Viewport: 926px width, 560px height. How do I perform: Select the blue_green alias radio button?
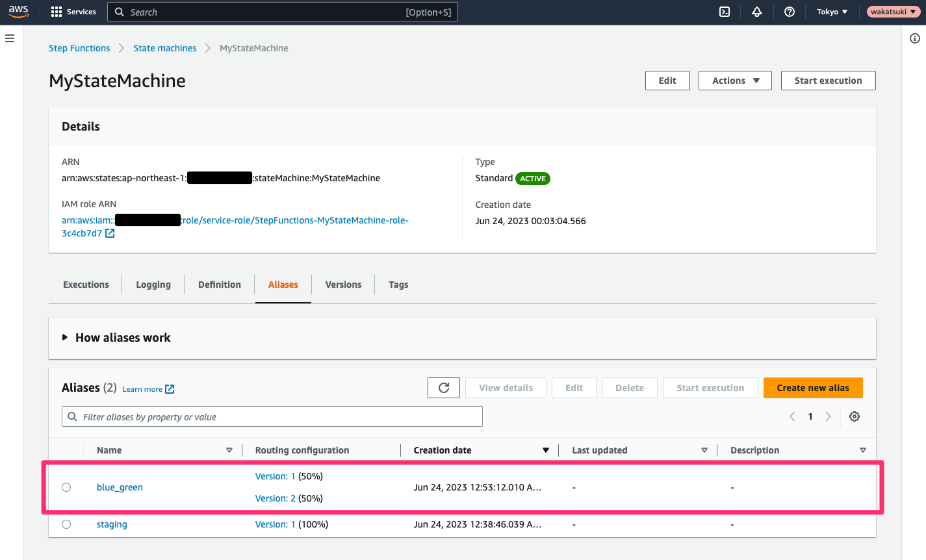point(66,487)
